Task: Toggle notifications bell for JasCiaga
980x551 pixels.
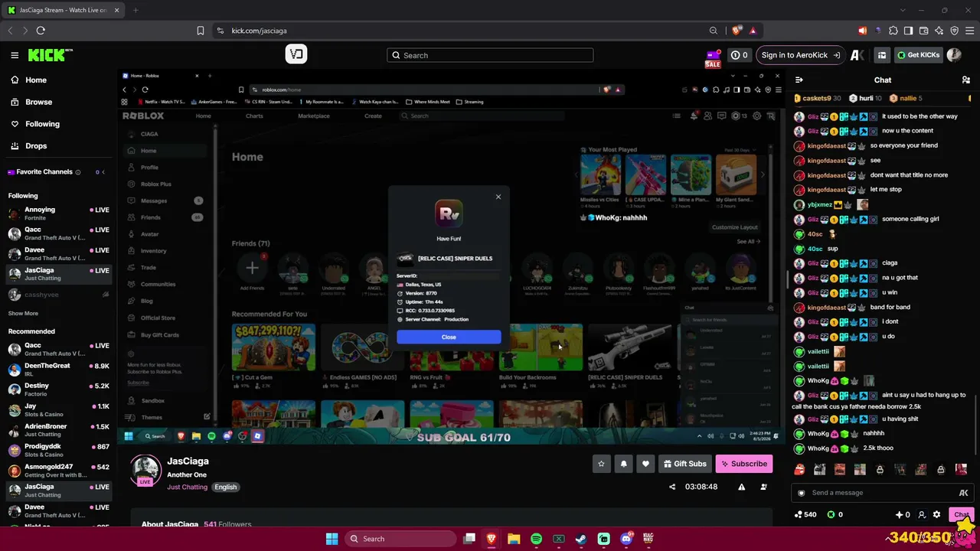Action: coord(623,464)
